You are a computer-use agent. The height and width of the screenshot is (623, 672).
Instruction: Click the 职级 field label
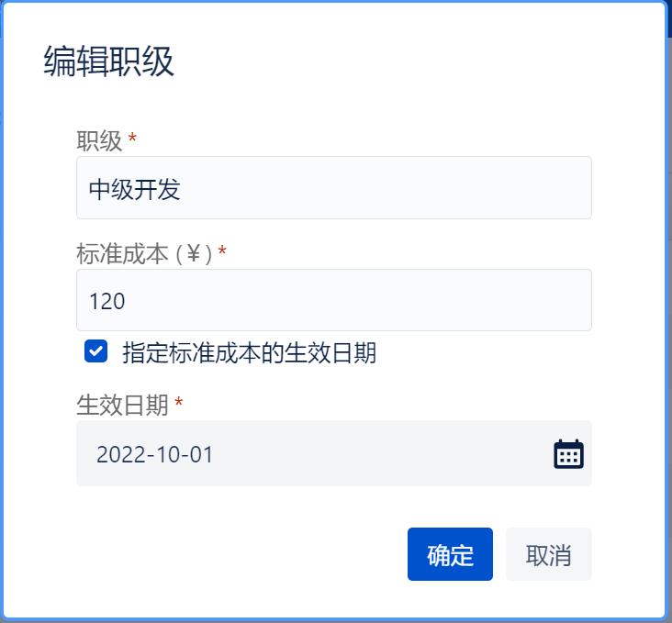99,140
